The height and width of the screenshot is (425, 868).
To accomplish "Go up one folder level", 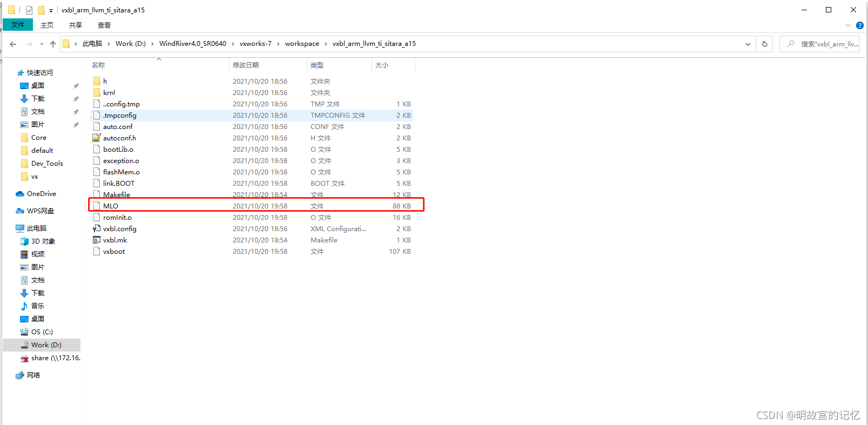I will pyautogui.click(x=52, y=44).
